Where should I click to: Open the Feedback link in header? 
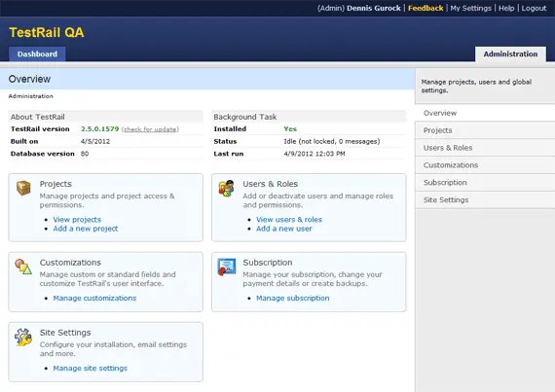pyautogui.click(x=425, y=8)
